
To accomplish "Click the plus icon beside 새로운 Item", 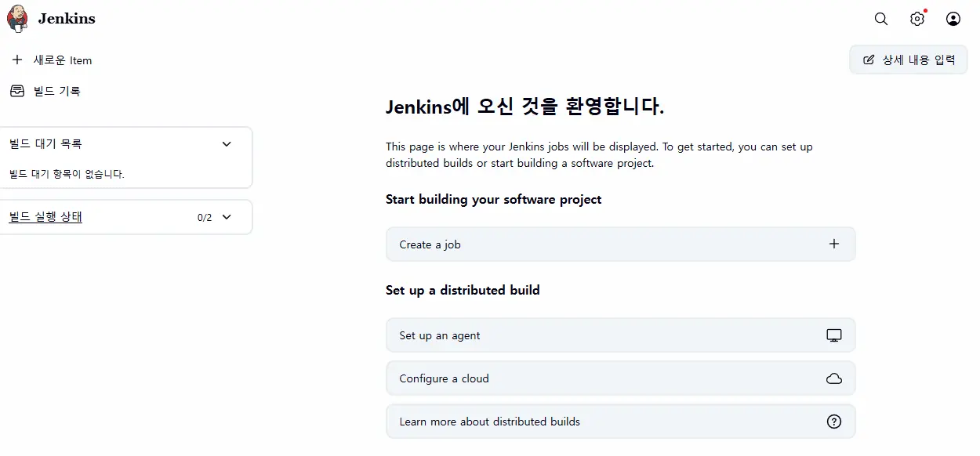I will click(17, 60).
